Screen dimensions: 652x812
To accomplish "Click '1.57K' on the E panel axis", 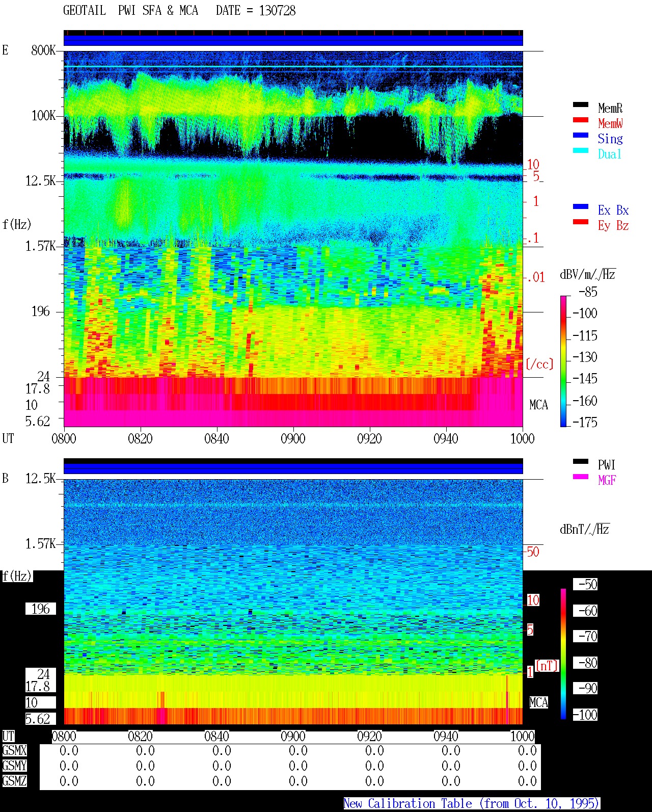I will click(x=41, y=246).
